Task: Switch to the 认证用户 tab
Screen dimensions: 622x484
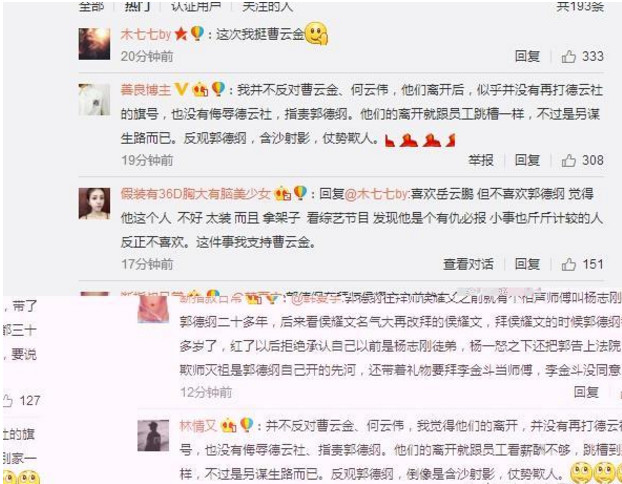Action: click(196, 6)
